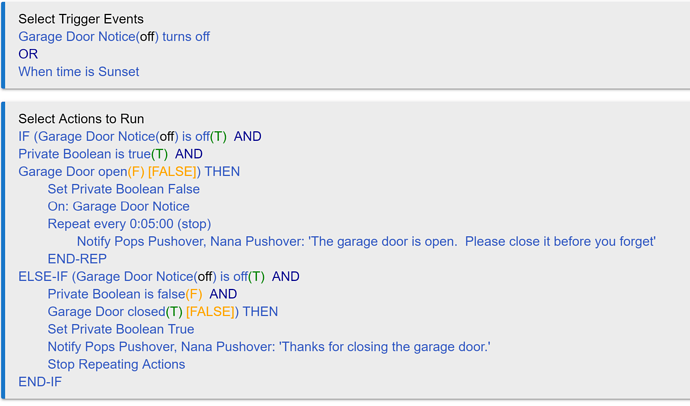This screenshot has width=690, height=406.
Task: Edit the 'Set Private Boolean True' action
Action: [x=121, y=329]
